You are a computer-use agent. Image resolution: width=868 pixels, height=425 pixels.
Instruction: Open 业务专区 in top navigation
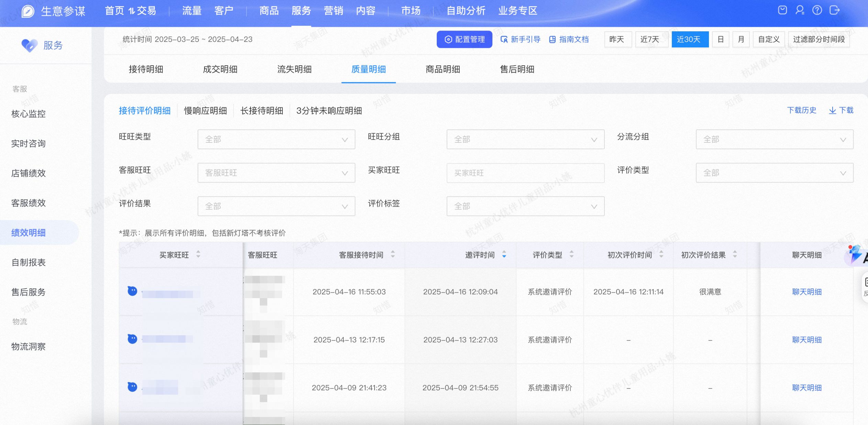tap(518, 11)
